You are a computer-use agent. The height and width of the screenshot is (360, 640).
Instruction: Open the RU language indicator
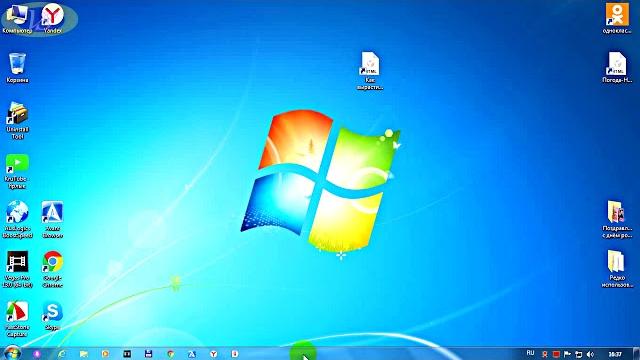point(530,353)
